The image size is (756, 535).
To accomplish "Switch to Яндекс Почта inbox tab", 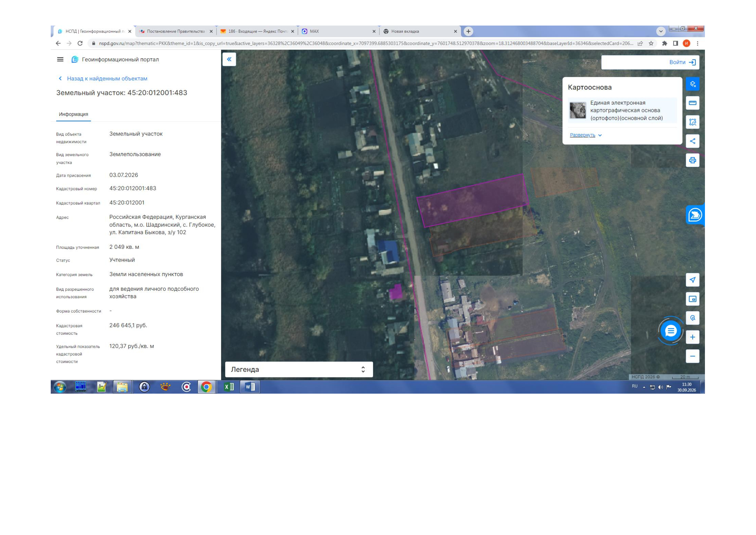I will (257, 31).
